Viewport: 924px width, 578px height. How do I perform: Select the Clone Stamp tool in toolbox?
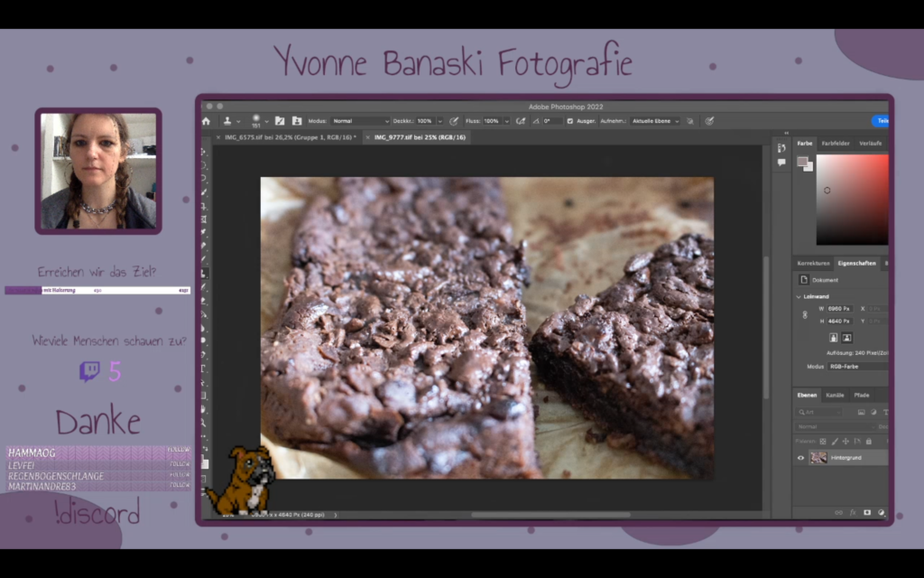pyautogui.click(x=204, y=273)
